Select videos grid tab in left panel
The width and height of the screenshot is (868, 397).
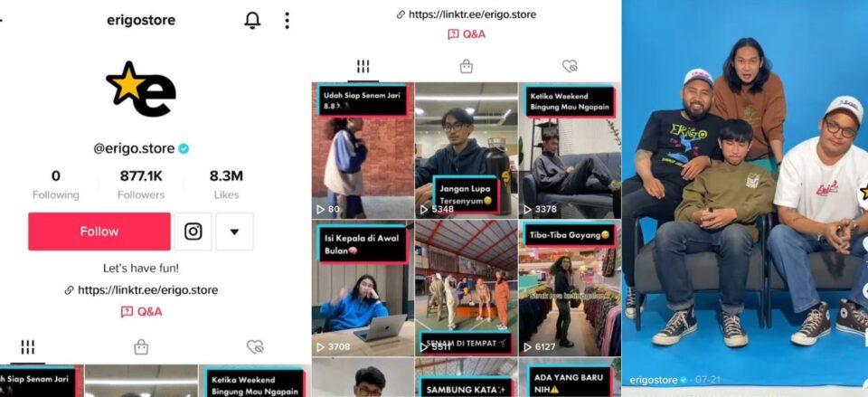28,347
